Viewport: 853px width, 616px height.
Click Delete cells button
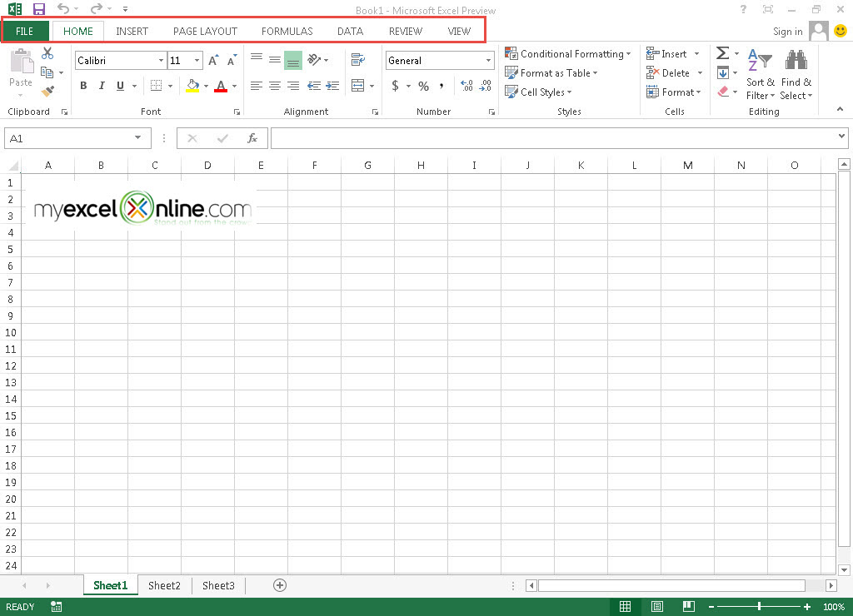(x=668, y=73)
